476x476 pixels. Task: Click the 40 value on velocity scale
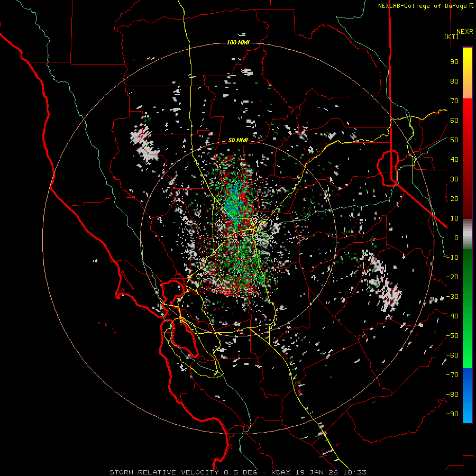point(454,160)
